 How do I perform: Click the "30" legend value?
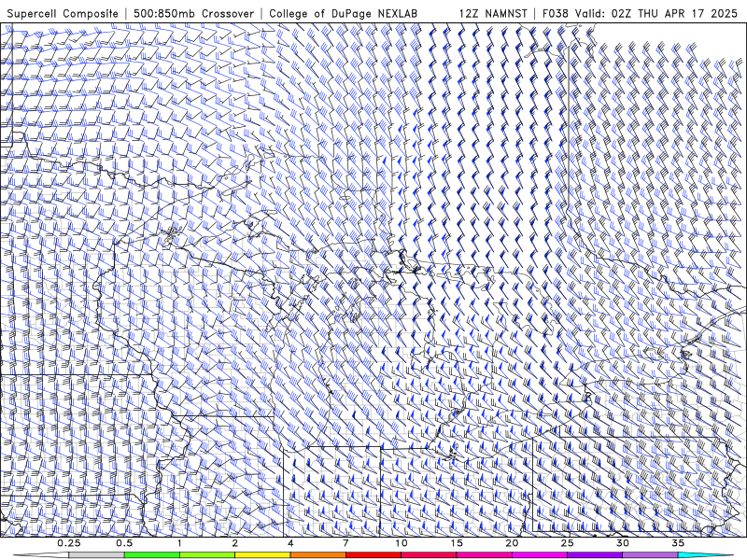623,543
